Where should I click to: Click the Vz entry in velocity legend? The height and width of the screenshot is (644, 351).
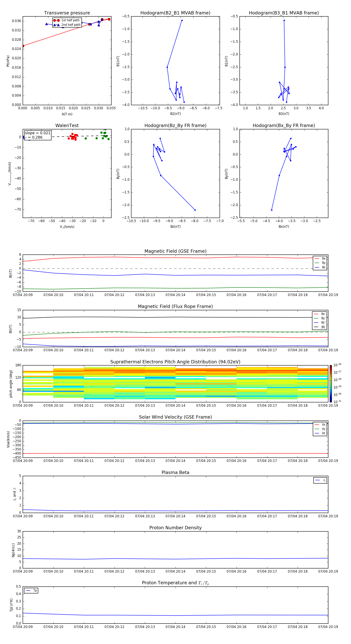tap(320, 433)
